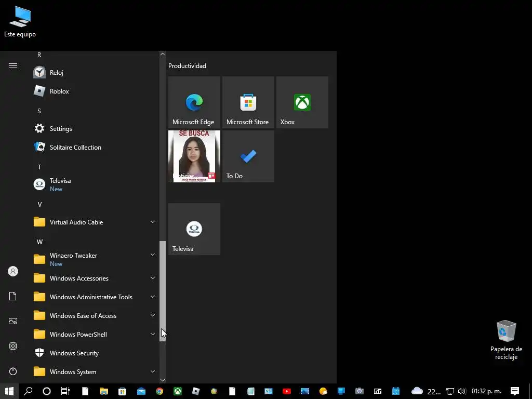Screen dimensions: 532x399
Task: Open Settings gear in Start sidebar
Action: click(13, 346)
